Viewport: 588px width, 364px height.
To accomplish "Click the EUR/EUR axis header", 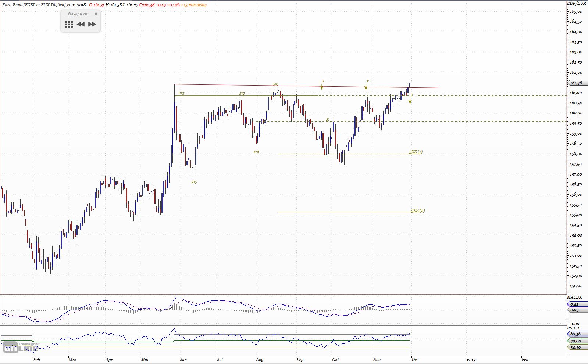I will coord(577,3).
